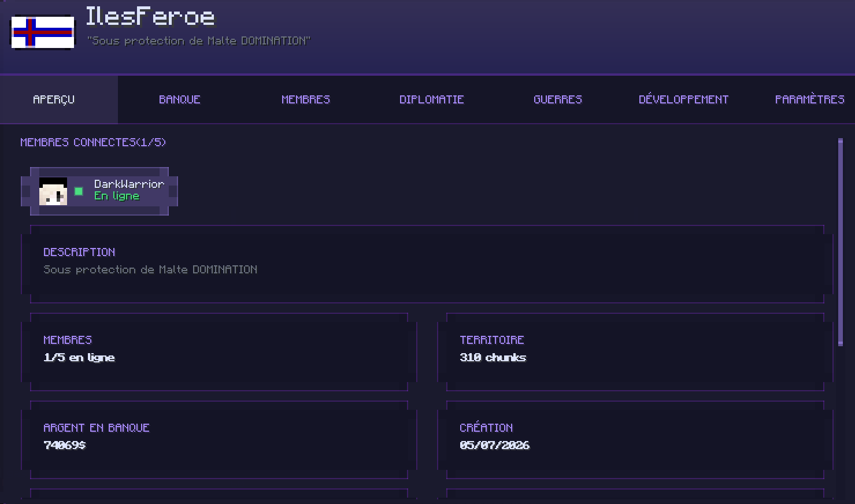This screenshot has width=855, height=504.
Task: Click the Membres connectés header
Action: click(93, 142)
